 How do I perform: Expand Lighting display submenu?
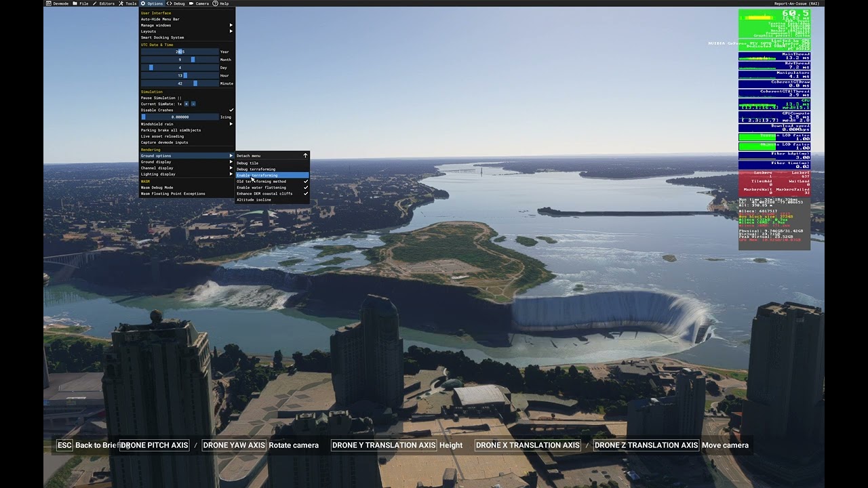186,174
